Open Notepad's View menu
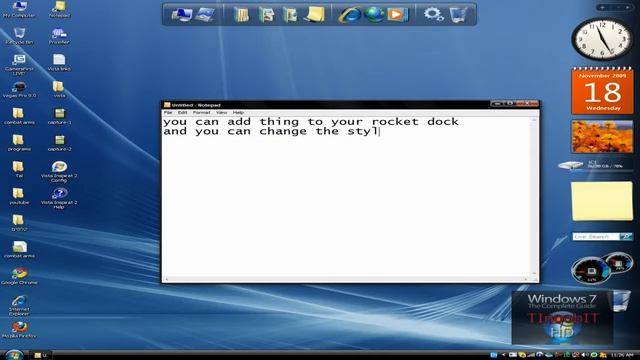Viewport: 640px width, 360px height. 221,112
